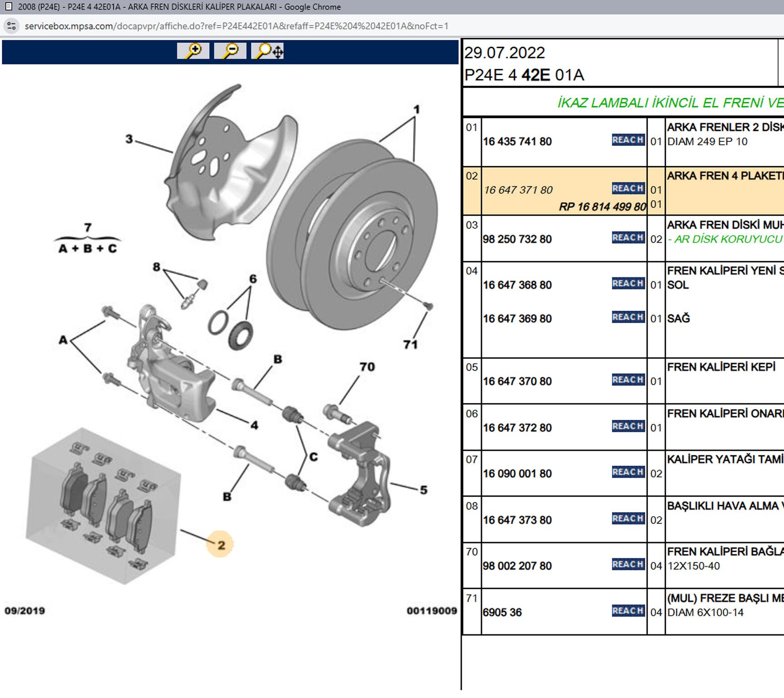Click part number 16 647 373 80
Image resolution: width=784 pixels, height=698 pixels.
click(517, 520)
